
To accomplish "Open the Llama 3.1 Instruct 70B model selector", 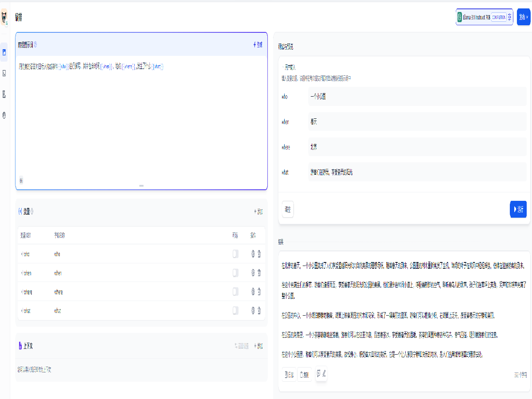I will [x=484, y=17].
